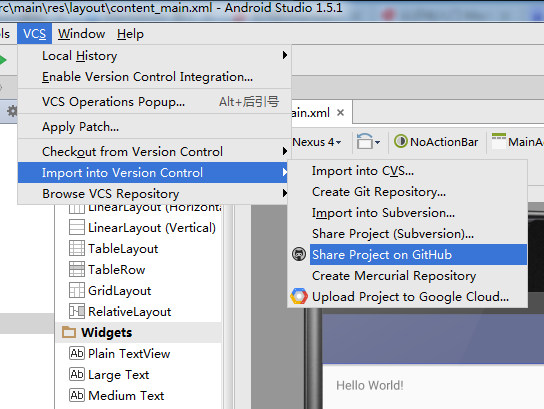Choose Import into Subversion
The height and width of the screenshot is (409, 544).
pyautogui.click(x=408, y=213)
